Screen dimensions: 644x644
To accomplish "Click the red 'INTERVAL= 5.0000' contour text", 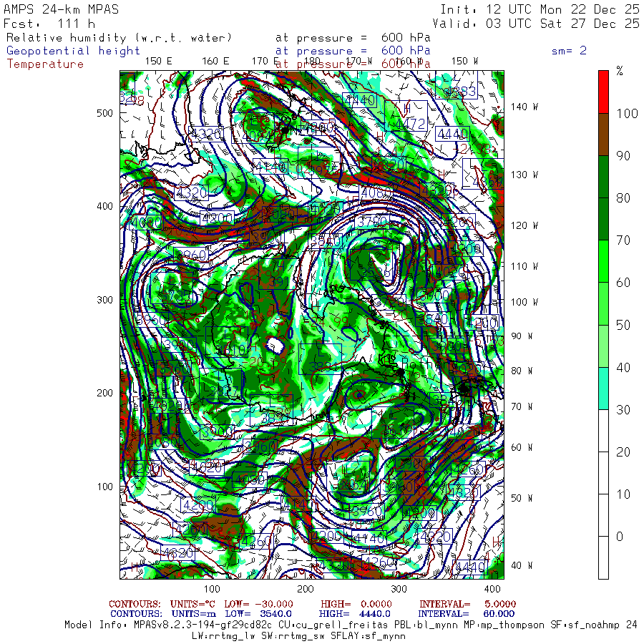I will (467, 604).
